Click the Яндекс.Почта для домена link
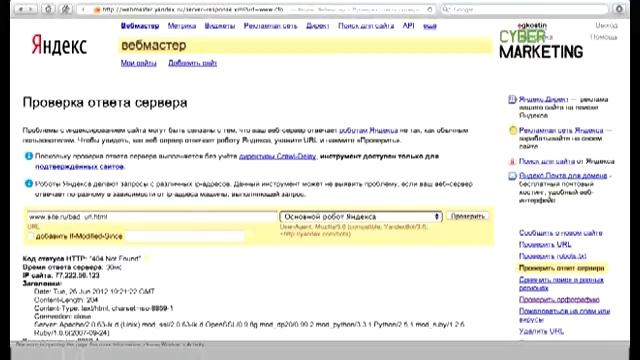This screenshot has width=640, height=360. pos(563,176)
